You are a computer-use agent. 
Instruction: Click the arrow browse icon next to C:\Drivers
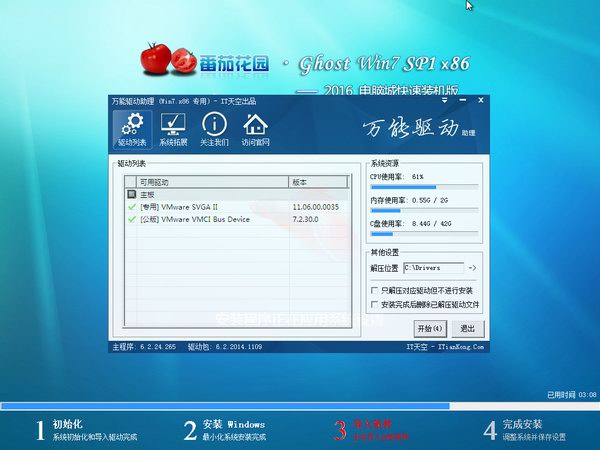coord(472,268)
